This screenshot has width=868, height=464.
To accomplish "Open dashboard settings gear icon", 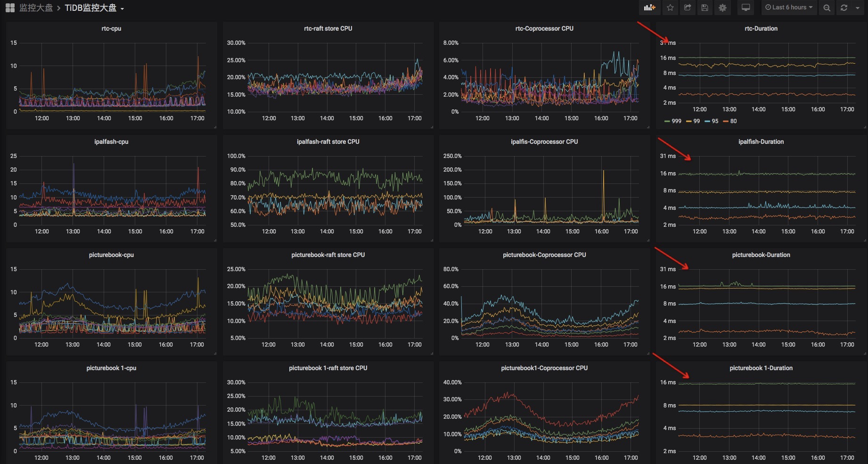I will click(x=722, y=8).
